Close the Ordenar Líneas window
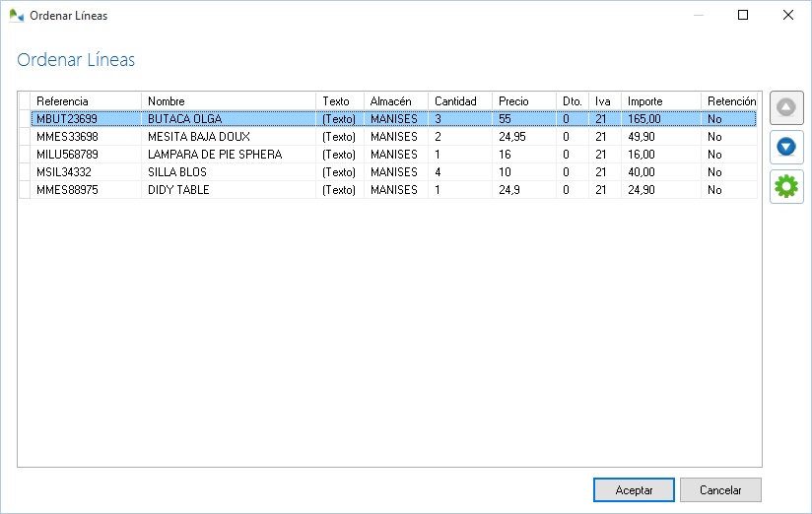The width and height of the screenshot is (812, 514). 787,16
